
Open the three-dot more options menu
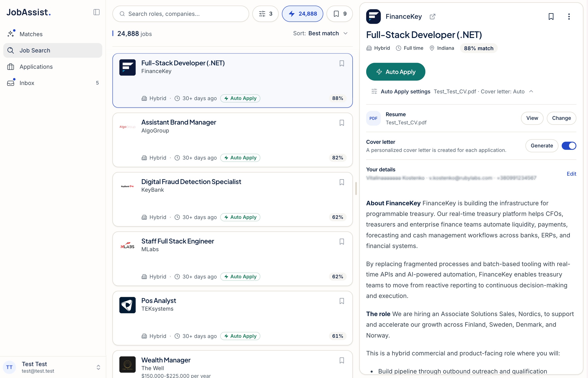(x=569, y=17)
